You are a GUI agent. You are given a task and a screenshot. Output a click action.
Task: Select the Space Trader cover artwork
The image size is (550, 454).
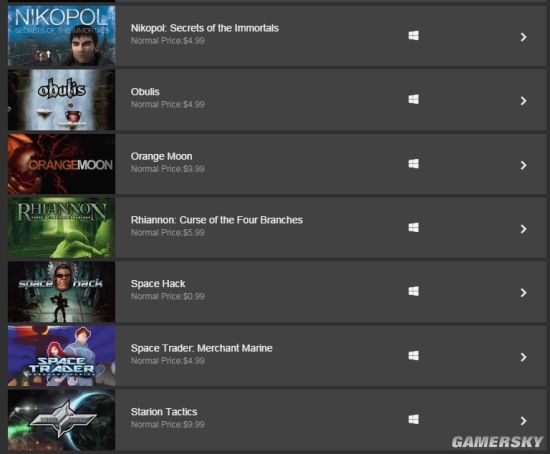(x=61, y=356)
